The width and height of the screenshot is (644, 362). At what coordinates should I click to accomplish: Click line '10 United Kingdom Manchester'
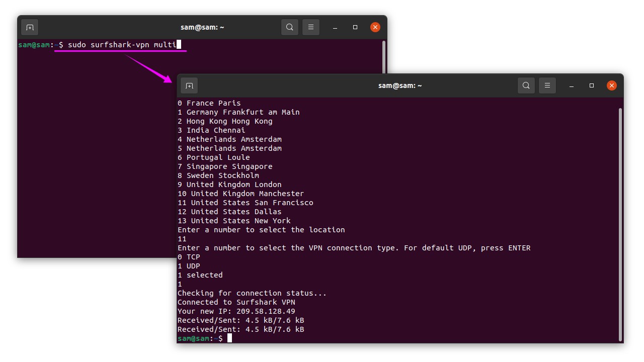tap(241, 194)
